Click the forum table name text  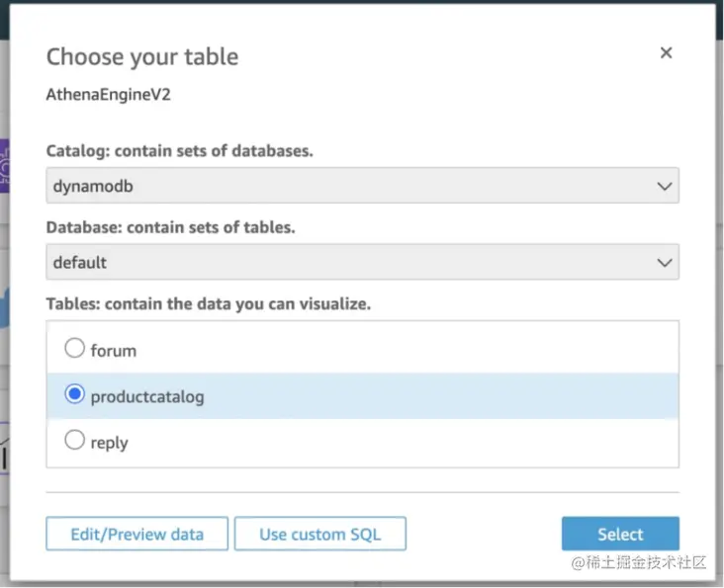point(114,350)
